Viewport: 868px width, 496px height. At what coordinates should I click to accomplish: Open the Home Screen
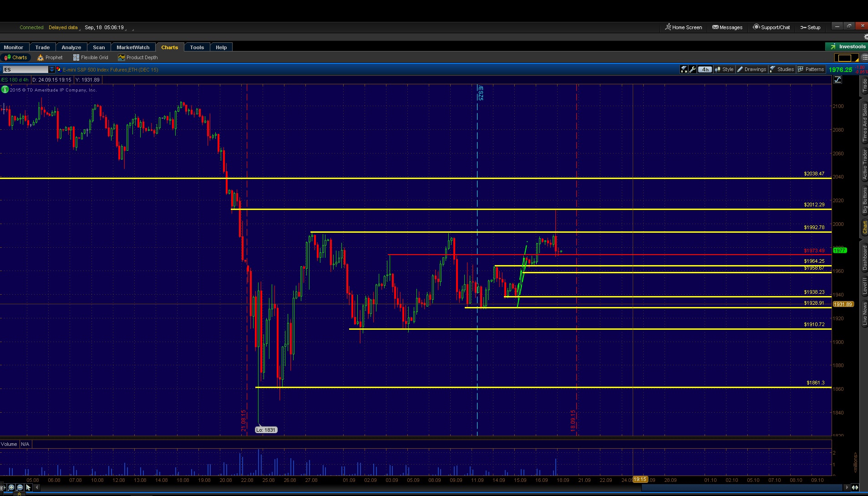[x=684, y=27]
